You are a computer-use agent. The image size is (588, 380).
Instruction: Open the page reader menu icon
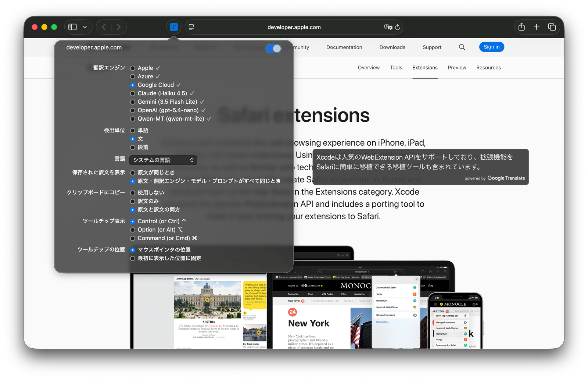[191, 27]
